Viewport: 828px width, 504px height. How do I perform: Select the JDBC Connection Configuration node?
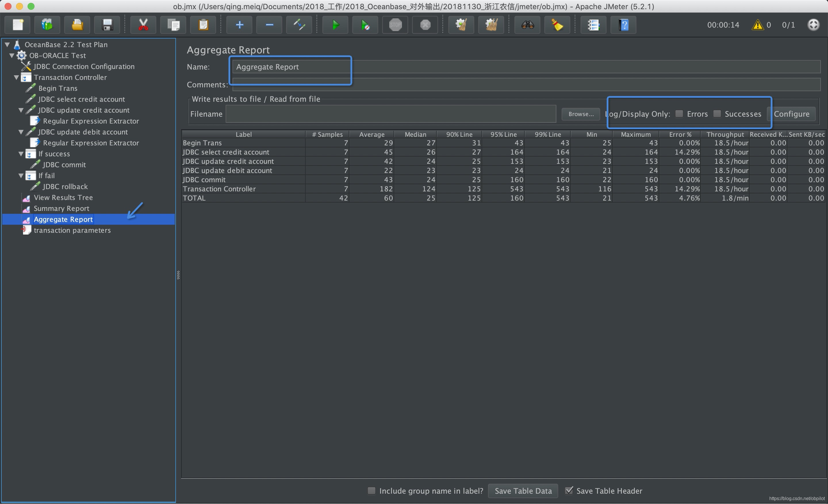click(84, 66)
